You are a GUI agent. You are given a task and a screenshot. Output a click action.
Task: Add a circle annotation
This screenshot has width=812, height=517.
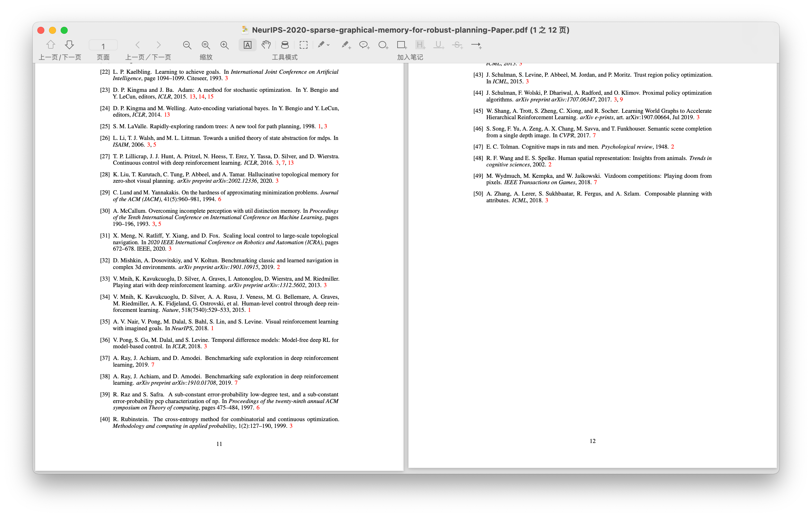tap(383, 45)
